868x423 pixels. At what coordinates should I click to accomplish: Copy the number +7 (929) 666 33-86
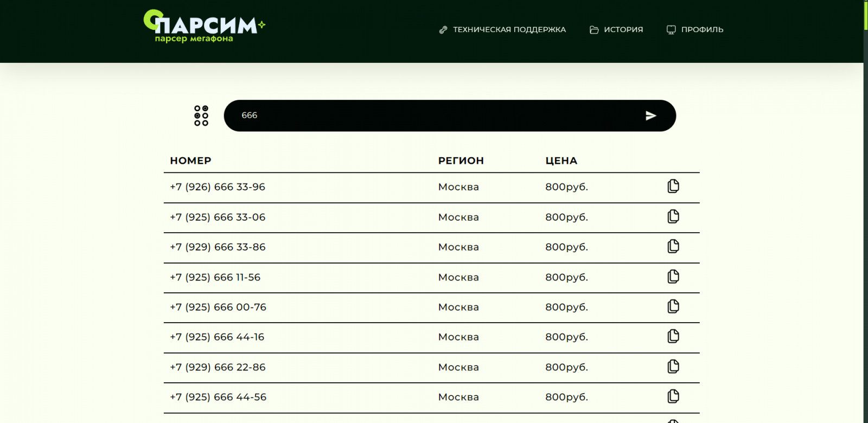[673, 247]
